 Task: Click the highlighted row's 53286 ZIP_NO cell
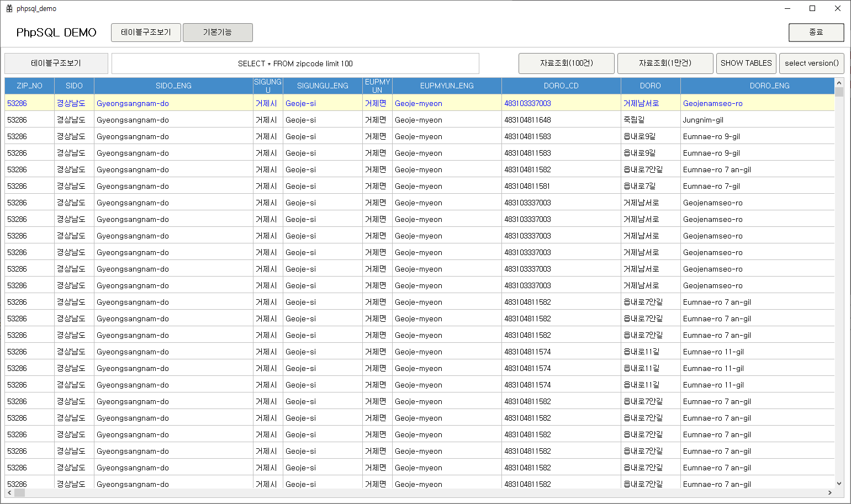(30, 103)
